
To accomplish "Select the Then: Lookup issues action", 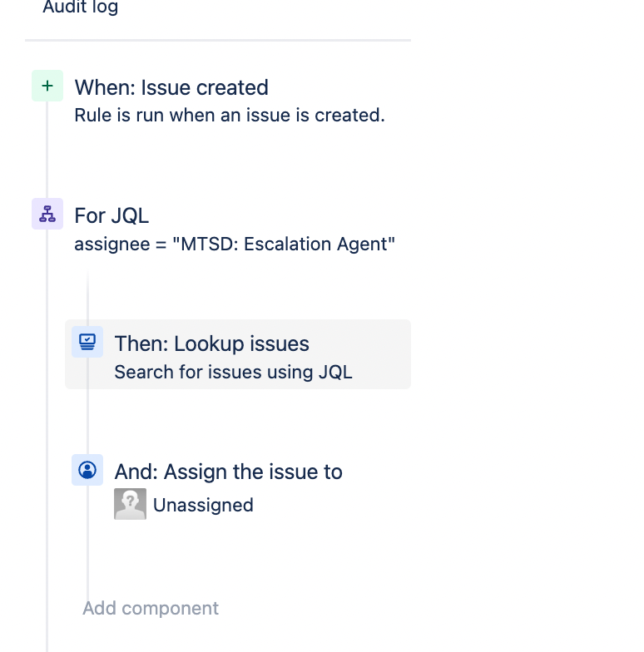I will click(x=238, y=354).
